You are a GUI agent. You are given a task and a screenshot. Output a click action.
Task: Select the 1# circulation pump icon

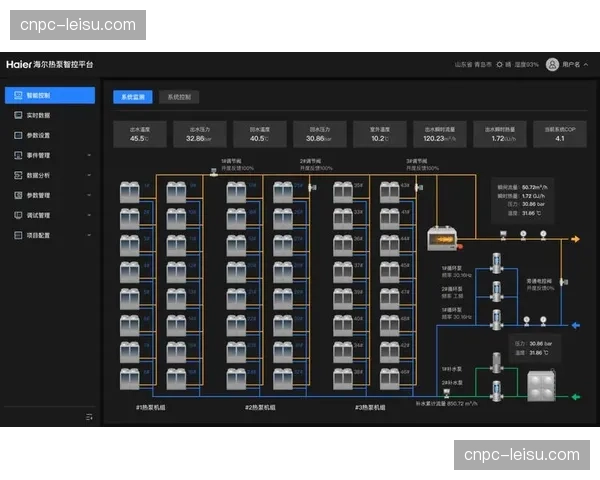click(x=494, y=262)
